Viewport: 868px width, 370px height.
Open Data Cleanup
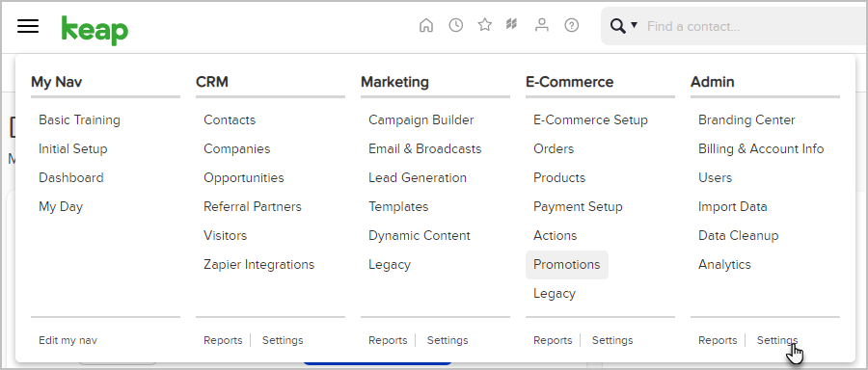739,236
